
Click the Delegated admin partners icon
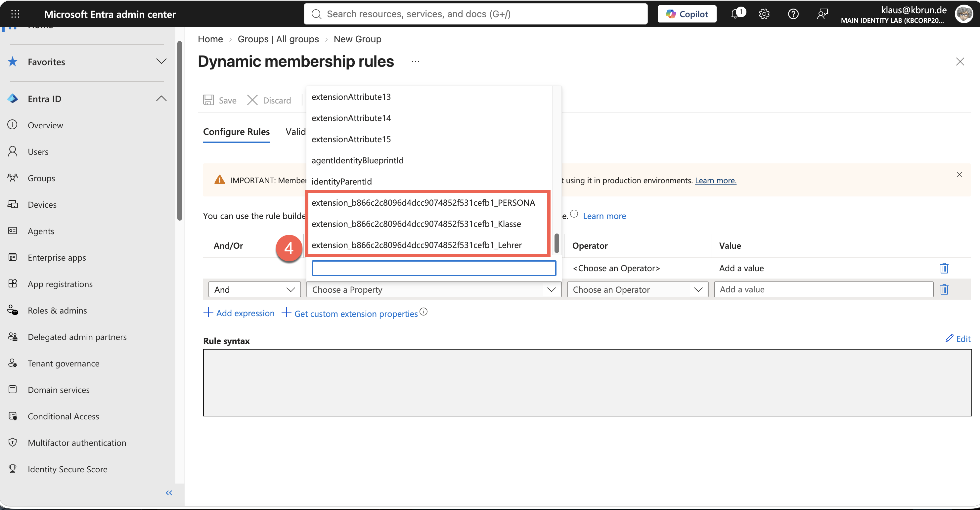[13, 337]
